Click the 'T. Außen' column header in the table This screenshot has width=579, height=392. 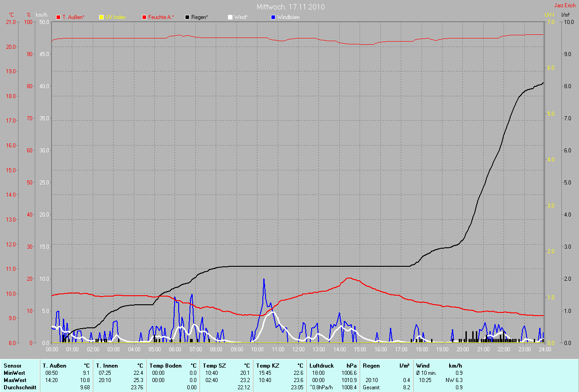coord(55,365)
